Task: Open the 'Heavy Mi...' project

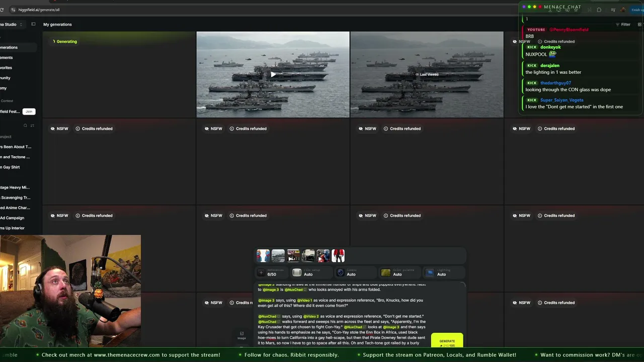Action: [x=15, y=188]
